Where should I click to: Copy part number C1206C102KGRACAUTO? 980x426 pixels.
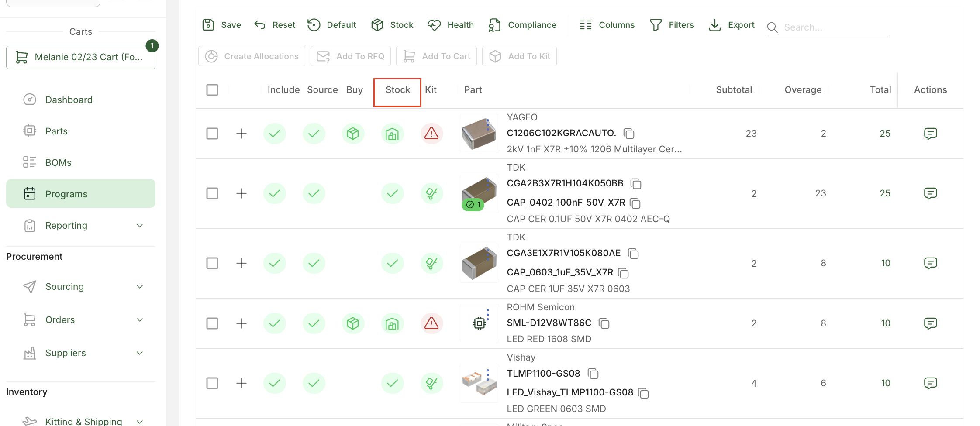[629, 133]
